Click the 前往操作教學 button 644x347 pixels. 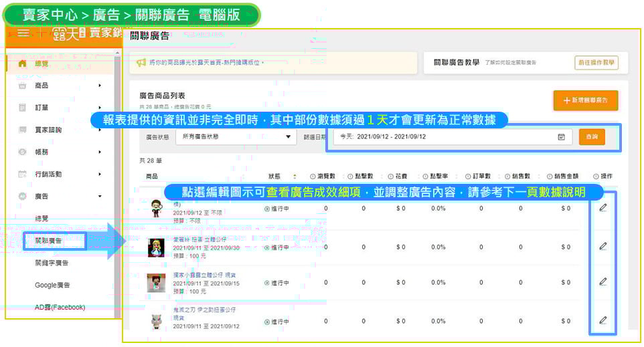point(596,63)
